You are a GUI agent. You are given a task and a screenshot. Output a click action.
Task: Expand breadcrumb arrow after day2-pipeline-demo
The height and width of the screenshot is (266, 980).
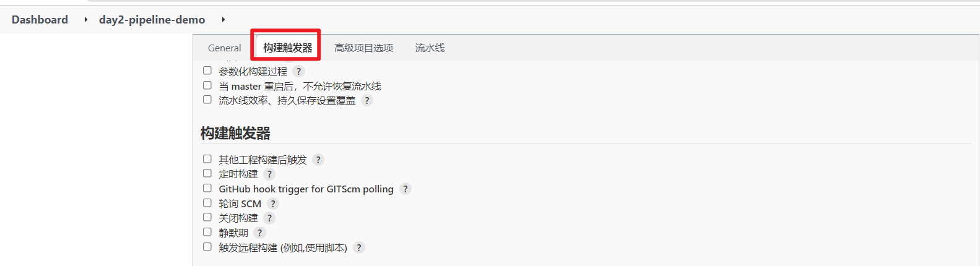(x=223, y=20)
